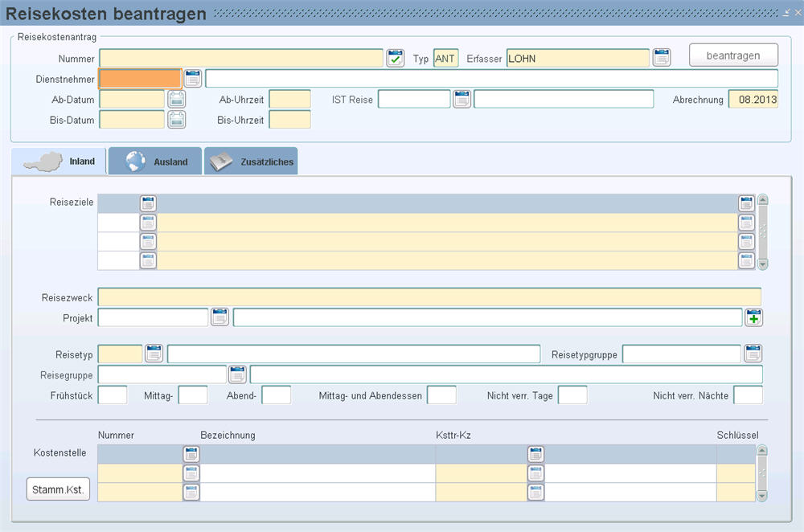This screenshot has height=532, width=804.
Task: Open the Reisegruppe selection list icon
Action: coord(237,374)
